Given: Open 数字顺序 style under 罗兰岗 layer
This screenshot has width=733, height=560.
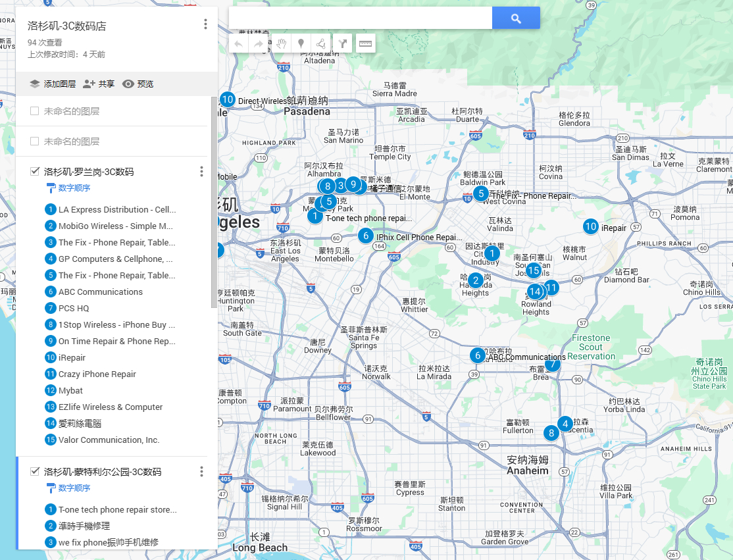Looking at the screenshot, I should [x=74, y=188].
